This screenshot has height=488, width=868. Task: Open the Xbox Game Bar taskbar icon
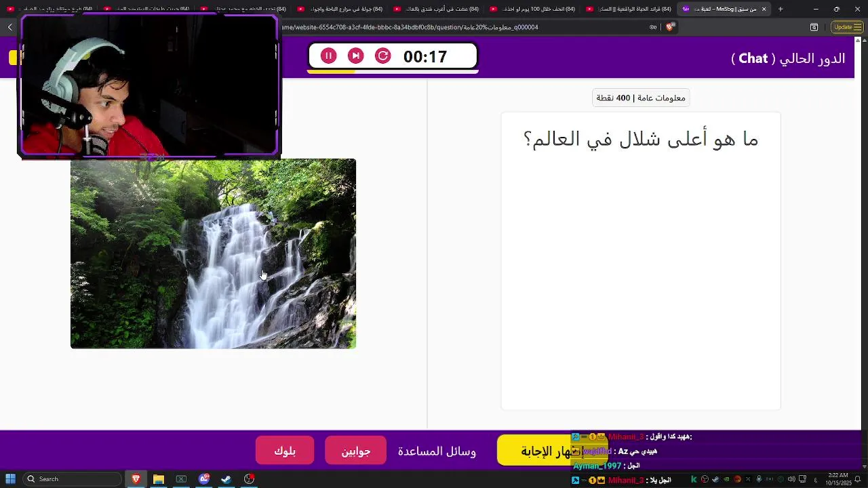point(181,479)
